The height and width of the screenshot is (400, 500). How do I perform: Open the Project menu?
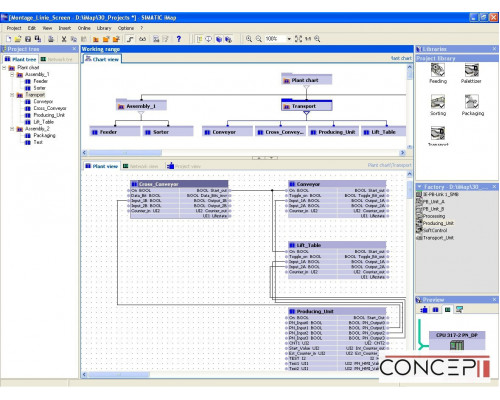click(x=14, y=28)
